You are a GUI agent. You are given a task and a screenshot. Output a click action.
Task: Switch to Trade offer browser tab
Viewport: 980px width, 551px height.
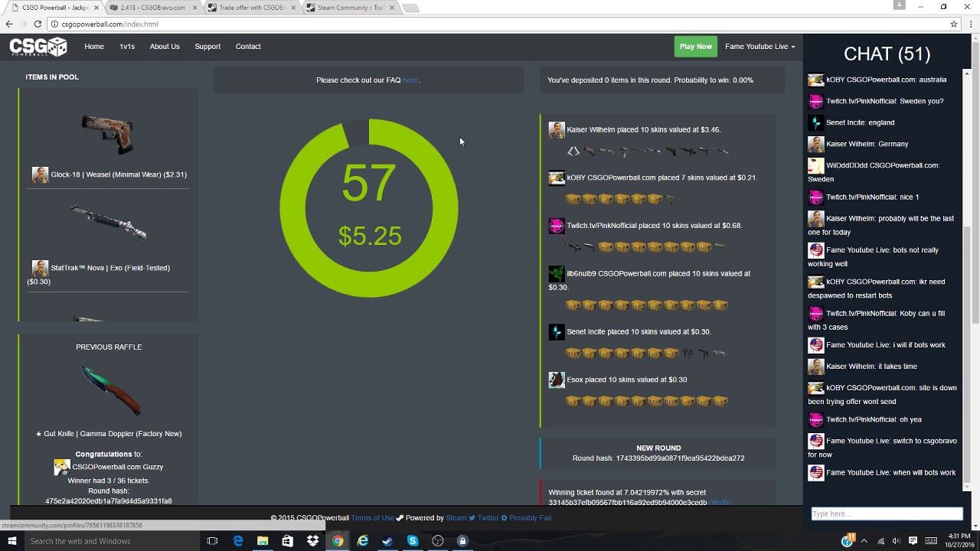pos(251,8)
